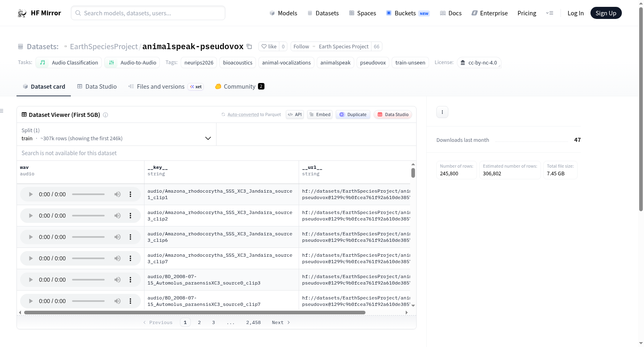Open the Spaces nav item
The image size is (644, 347).
tap(363, 13)
